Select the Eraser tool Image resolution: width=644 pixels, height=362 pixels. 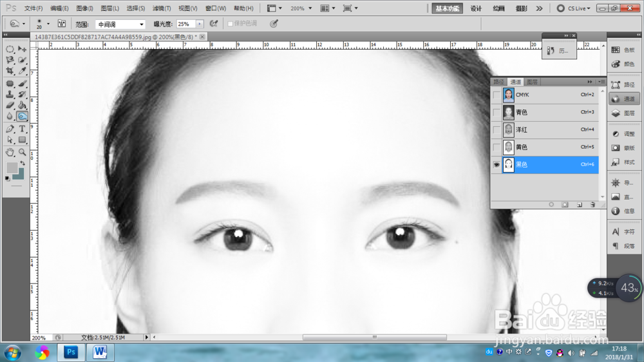pyautogui.click(x=10, y=105)
